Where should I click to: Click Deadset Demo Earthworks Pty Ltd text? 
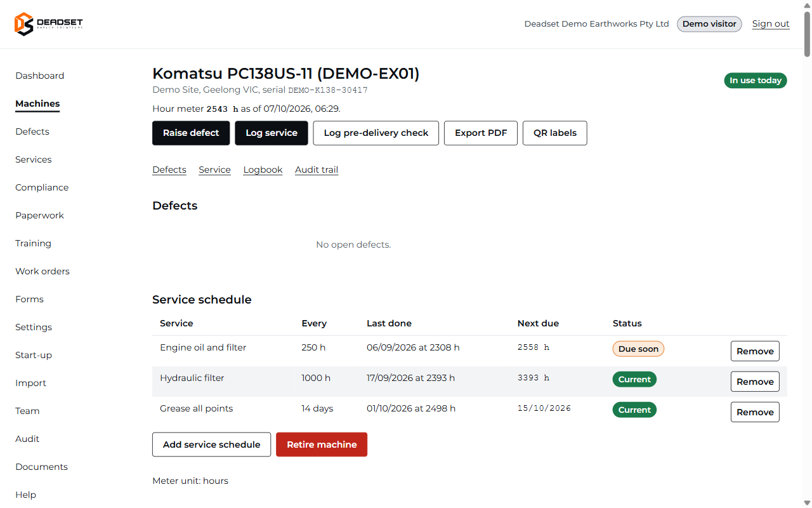pos(596,24)
